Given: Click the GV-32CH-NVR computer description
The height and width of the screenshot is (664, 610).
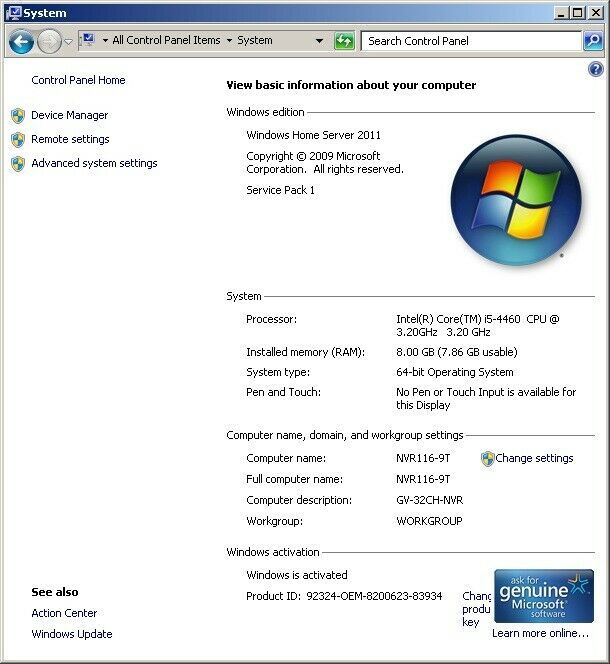Looking at the screenshot, I should pyautogui.click(x=430, y=500).
